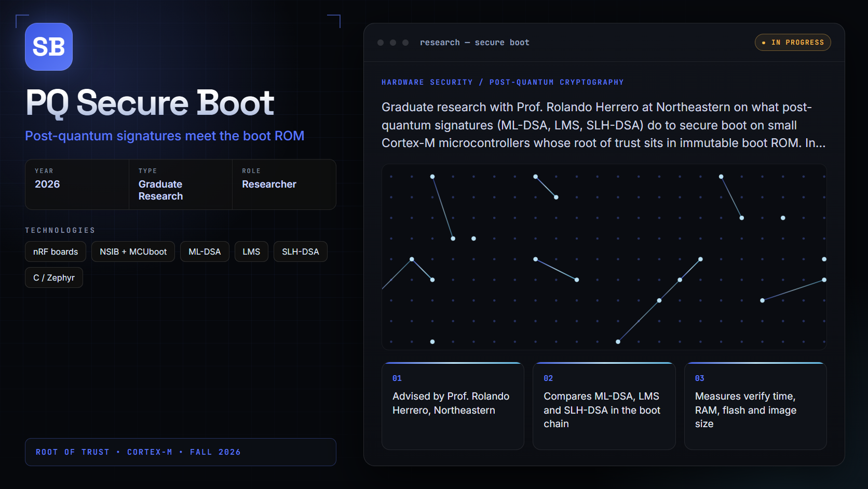Click the dot-grid constellation preview image
868x489 pixels.
pos(604,257)
